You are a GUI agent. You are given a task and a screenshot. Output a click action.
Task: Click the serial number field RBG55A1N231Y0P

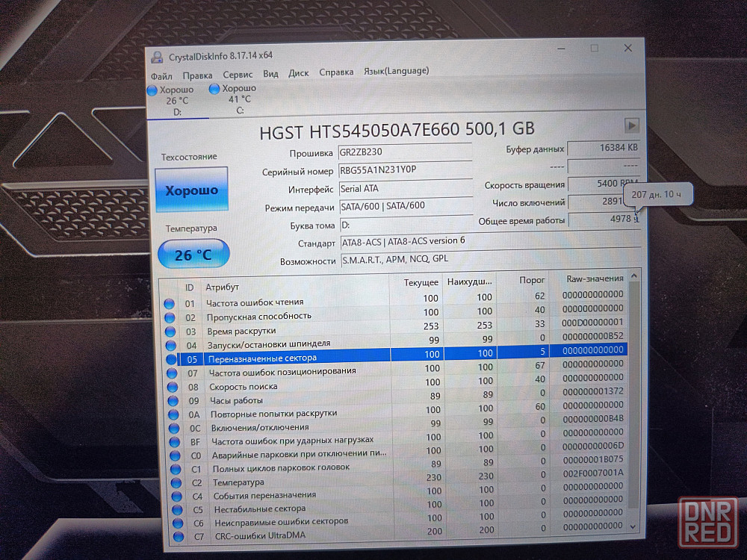coord(405,170)
